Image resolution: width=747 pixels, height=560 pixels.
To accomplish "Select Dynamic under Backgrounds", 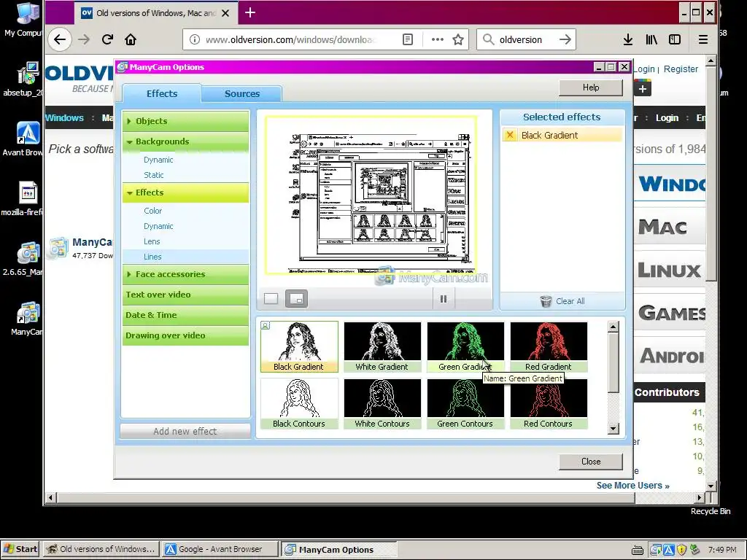I will click(x=158, y=160).
